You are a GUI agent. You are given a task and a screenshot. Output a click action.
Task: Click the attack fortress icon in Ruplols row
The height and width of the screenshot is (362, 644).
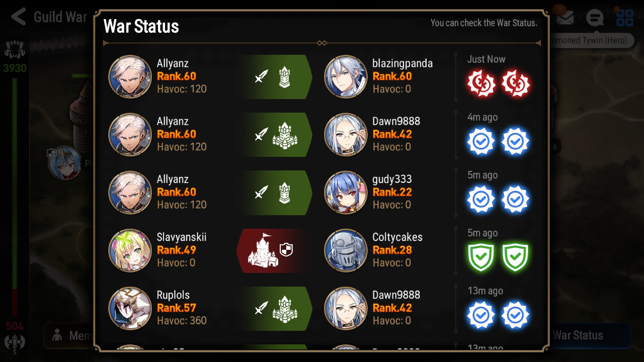coord(285,309)
